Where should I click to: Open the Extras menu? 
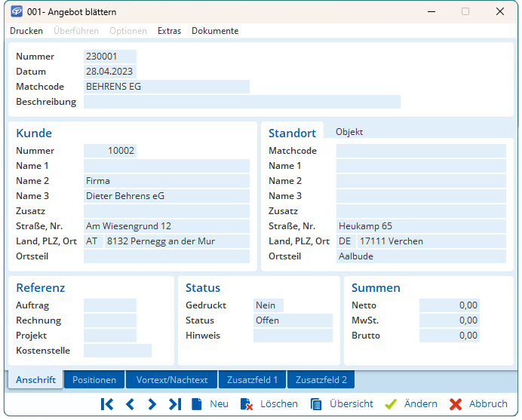click(x=169, y=31)
